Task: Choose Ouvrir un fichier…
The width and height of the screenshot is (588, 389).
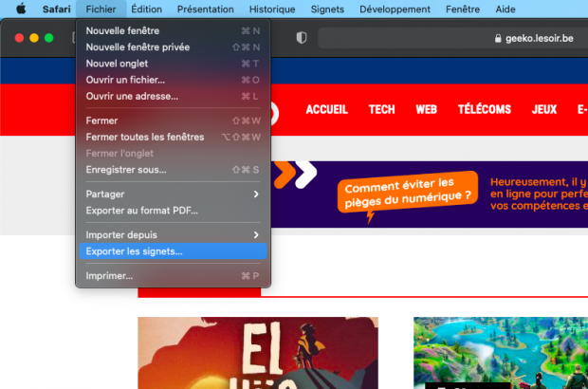Action: coord(173,80)
